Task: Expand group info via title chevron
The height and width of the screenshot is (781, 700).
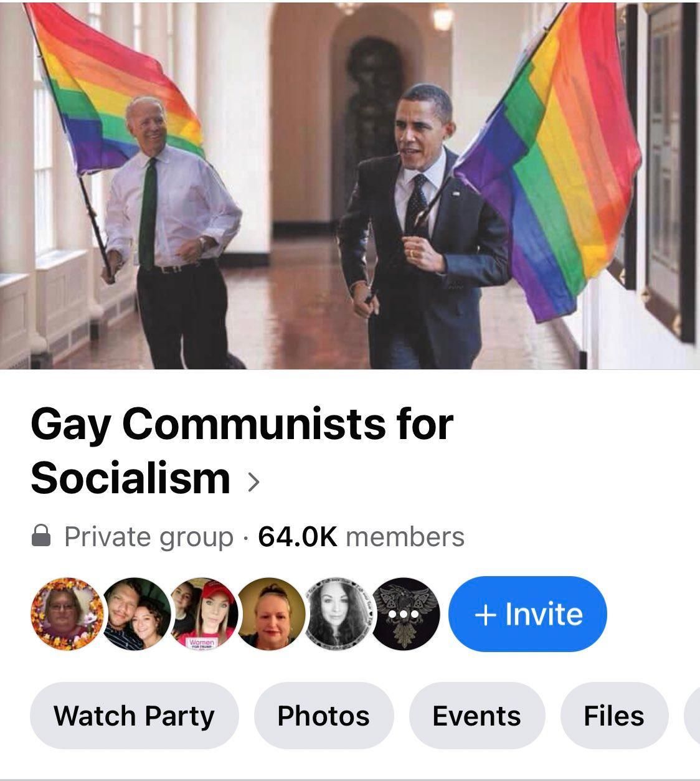Action: pos(252,481)
